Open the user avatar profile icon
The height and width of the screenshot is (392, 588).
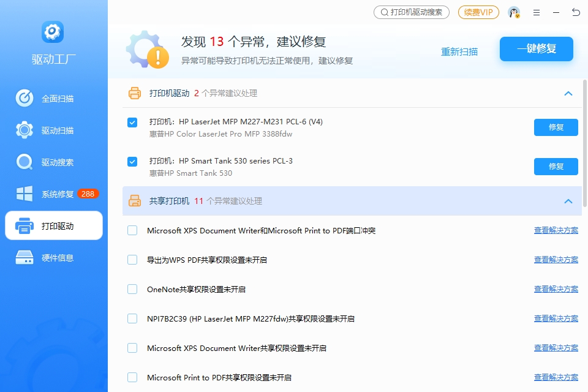514,12
